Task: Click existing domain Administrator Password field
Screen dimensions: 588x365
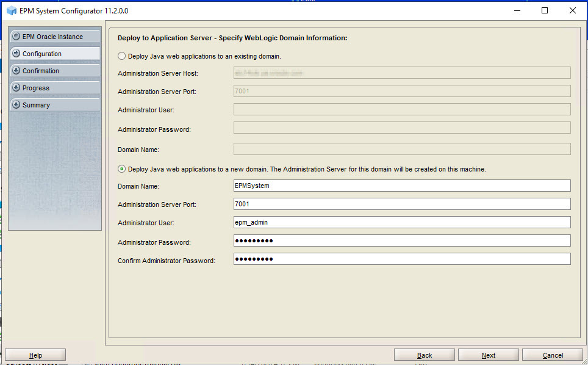Action: [x=402, y=128]
